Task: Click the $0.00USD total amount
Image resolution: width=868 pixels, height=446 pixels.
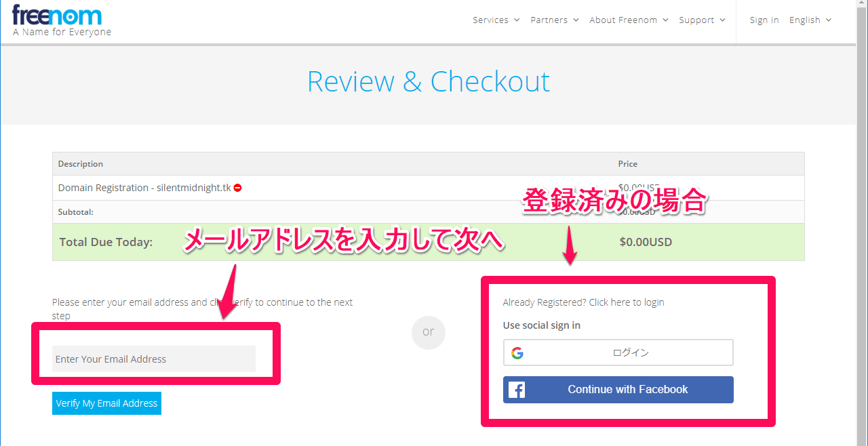Action: (646, 242)
